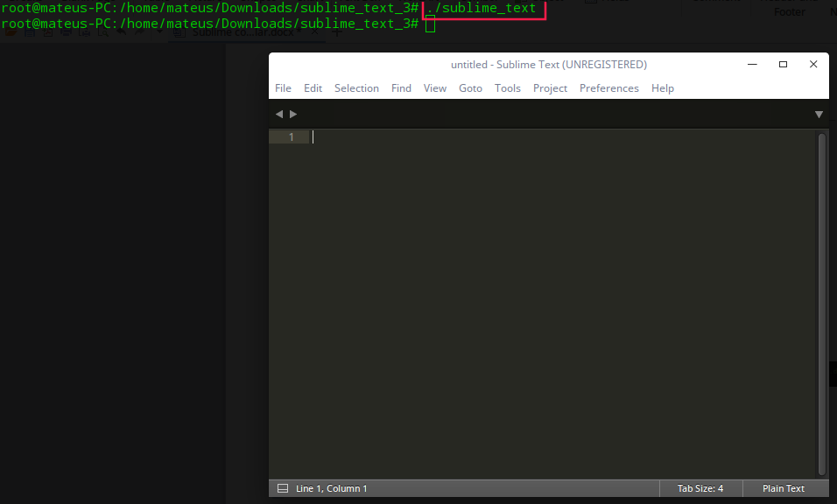Expand the tab list dropdown triangle

(x=819, y=114)
